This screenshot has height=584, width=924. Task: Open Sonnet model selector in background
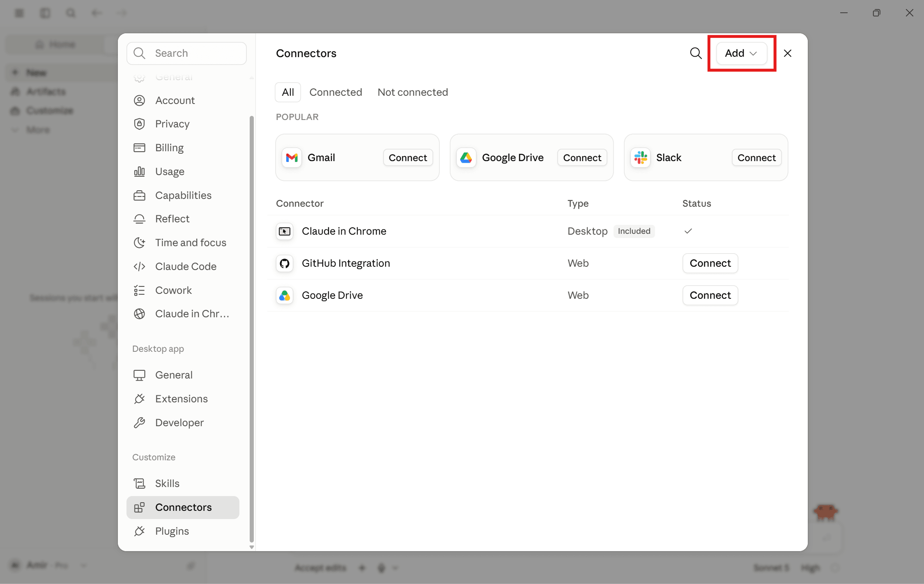click(771, 568)
